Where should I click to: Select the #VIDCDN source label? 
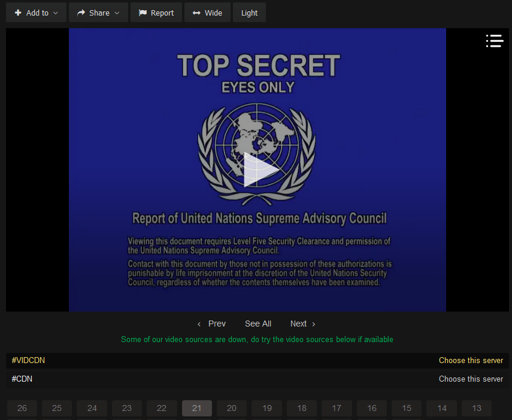(28, 361)
